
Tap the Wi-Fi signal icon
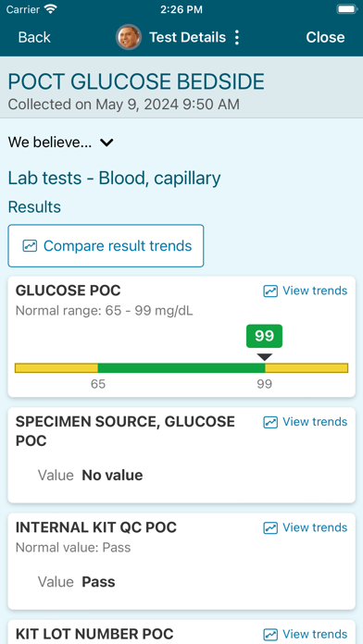point(51,9)
